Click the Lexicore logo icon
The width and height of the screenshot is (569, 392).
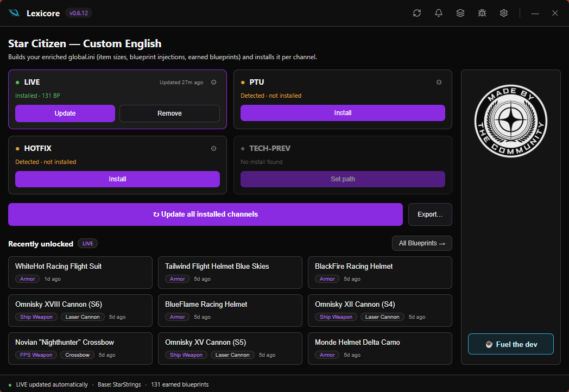(14, 13)
